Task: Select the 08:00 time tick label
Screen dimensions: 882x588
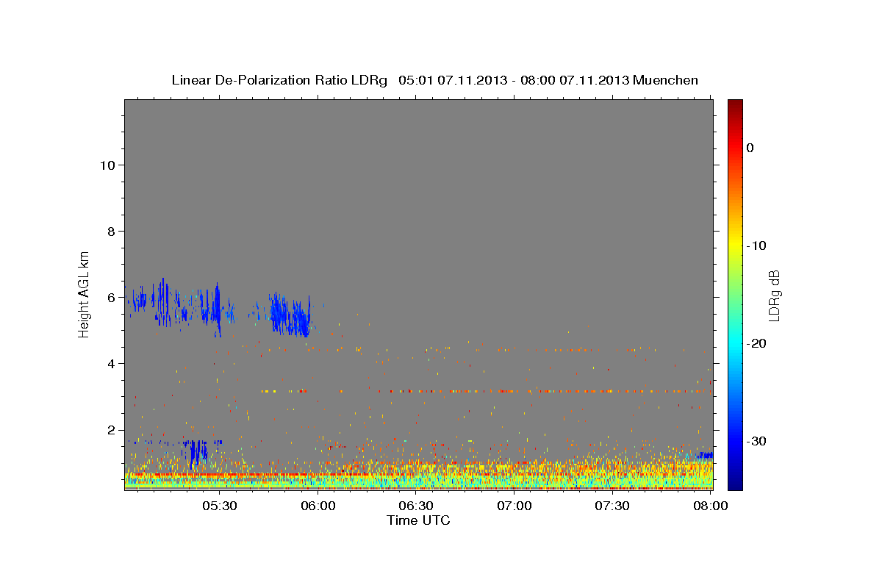Action: click(x=710, y=506)
